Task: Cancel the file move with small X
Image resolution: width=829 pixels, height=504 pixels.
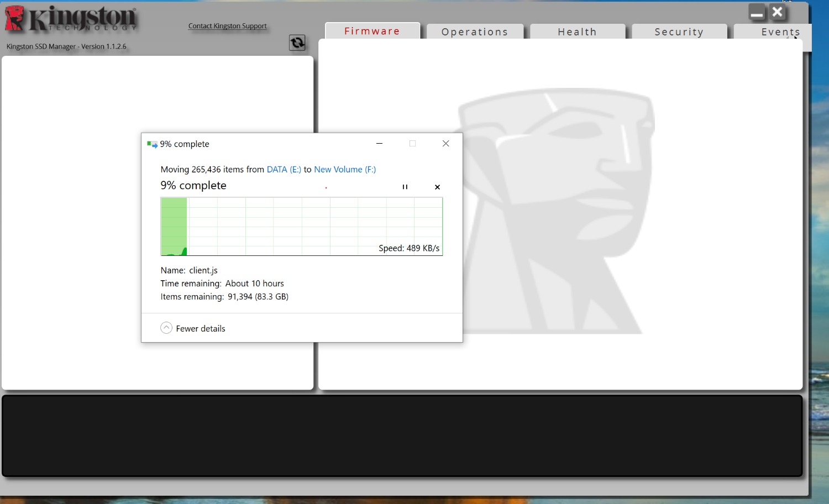Action: tap(437, 187)
